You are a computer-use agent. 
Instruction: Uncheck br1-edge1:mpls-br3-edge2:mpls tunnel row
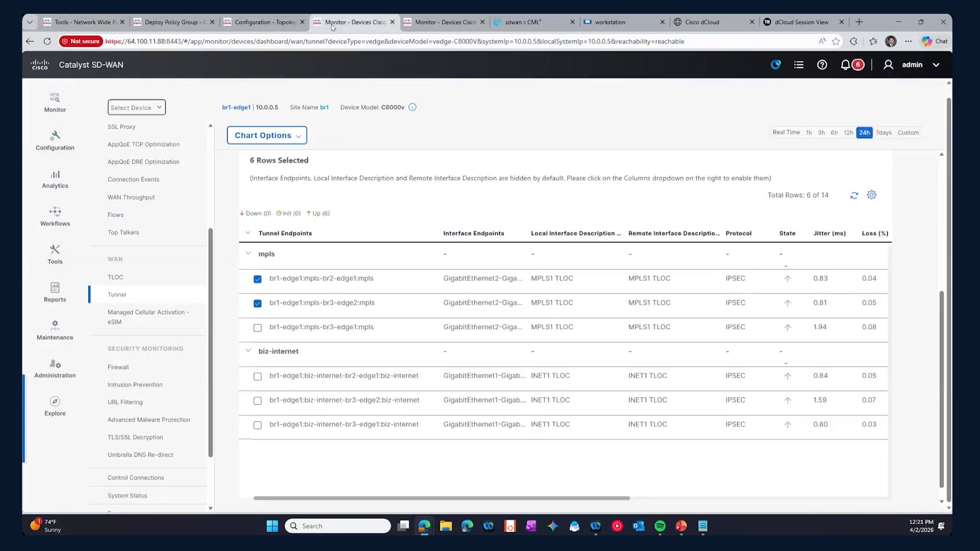[257, 304]
